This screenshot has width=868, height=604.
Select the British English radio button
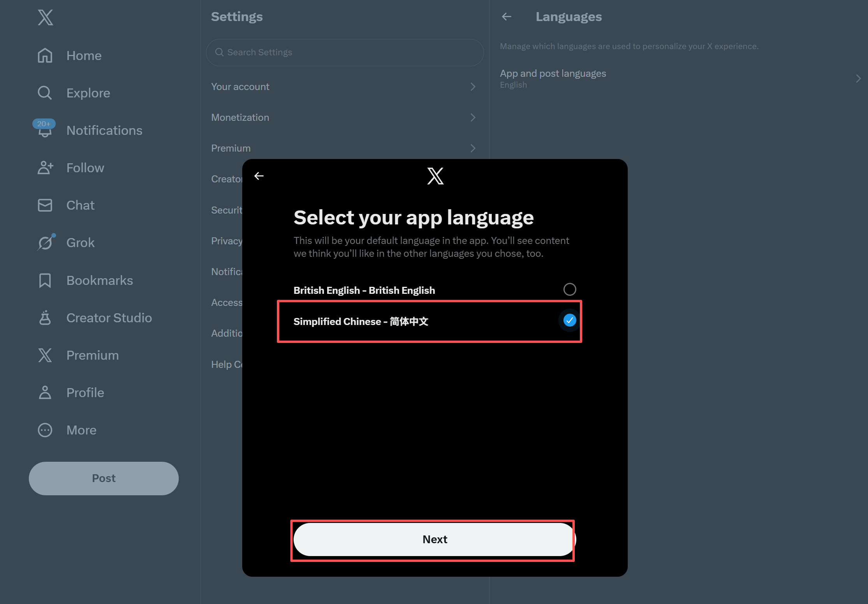tap(569, 289)
